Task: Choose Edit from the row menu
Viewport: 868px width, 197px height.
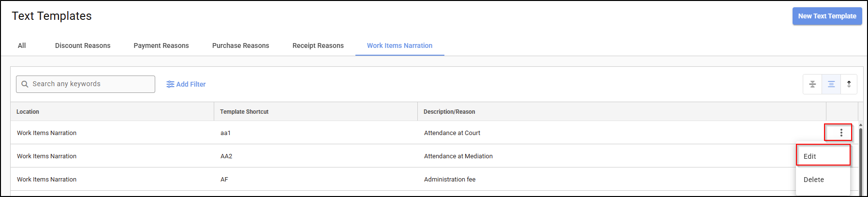Action: pos(822,156)
